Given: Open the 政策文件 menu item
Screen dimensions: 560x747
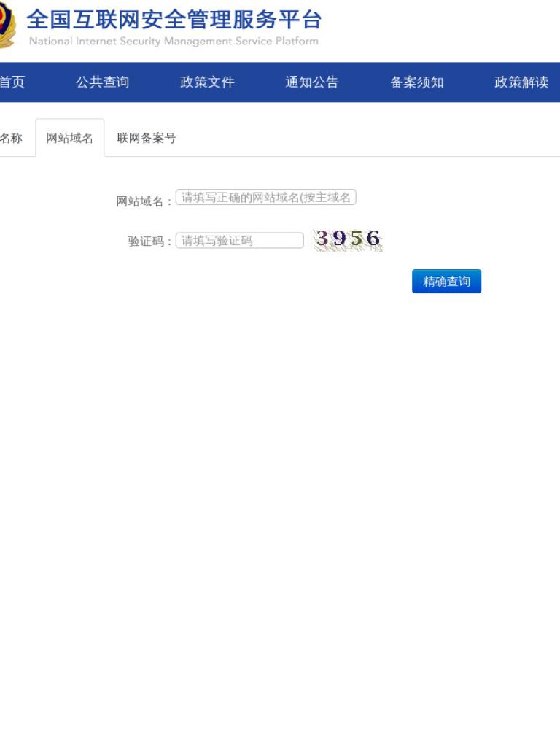Looking at the screenshot, I should point(207,82).
